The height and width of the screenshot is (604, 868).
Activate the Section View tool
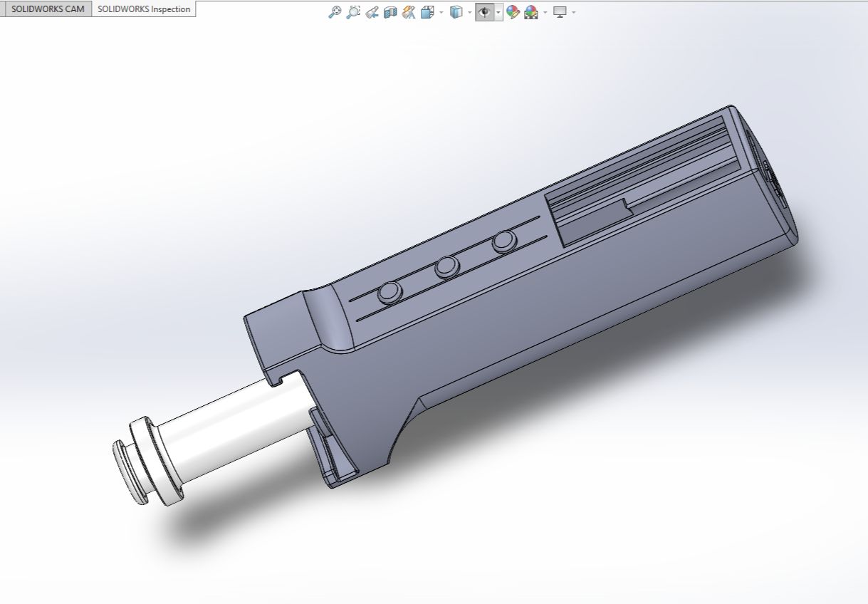pyautogui.click(x=389, y=12)
